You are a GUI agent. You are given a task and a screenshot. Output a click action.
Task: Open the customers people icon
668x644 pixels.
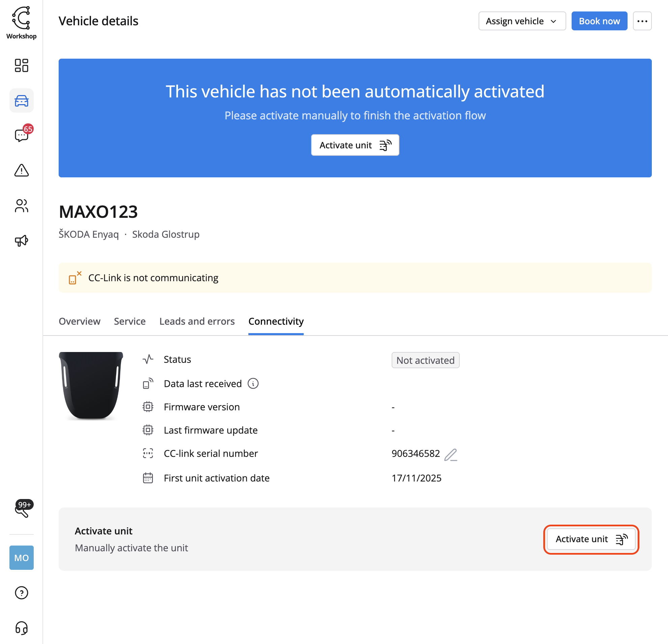point(22,206)
